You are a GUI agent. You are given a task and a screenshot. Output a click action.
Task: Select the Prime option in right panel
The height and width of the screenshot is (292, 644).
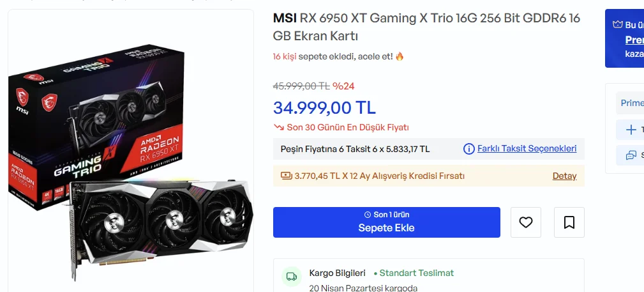point(632,103)
